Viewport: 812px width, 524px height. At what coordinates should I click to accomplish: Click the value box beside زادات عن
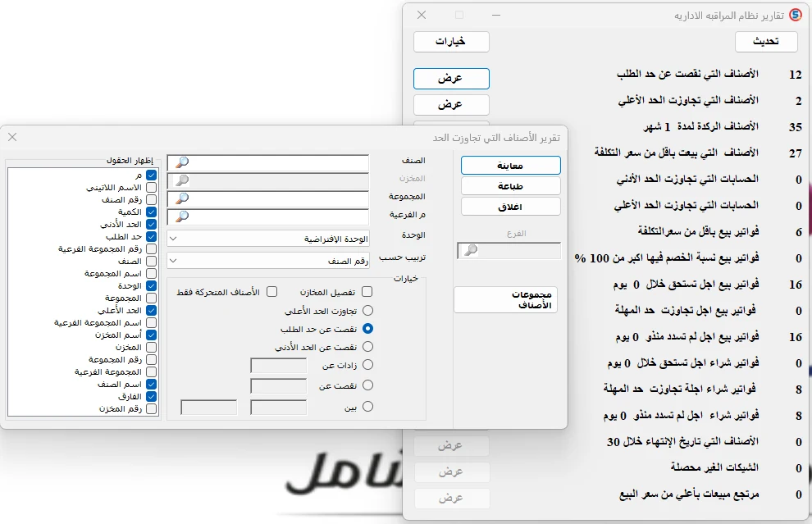(x=279, y=365)
